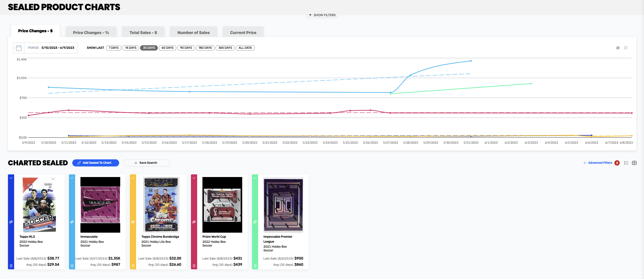Screen dimensions: 644x279
Task: Open Impeccable Premier League product title
Action: (278, 239)
